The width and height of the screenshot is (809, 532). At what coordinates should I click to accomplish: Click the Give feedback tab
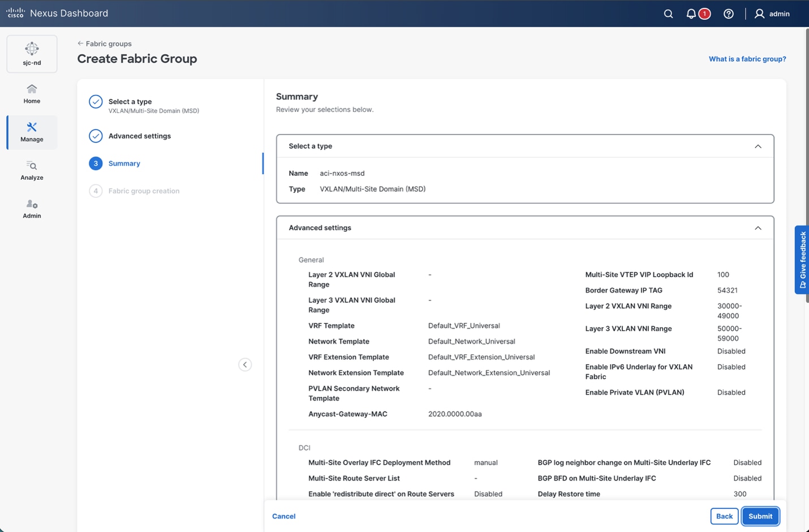tap(802, 260)
